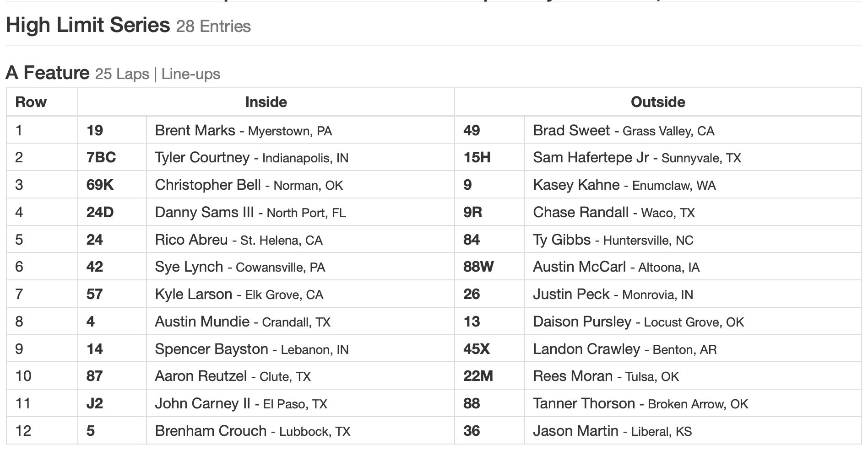Select Tanner Thorson in row 11
868x450 pixels.
click(584, 403)
